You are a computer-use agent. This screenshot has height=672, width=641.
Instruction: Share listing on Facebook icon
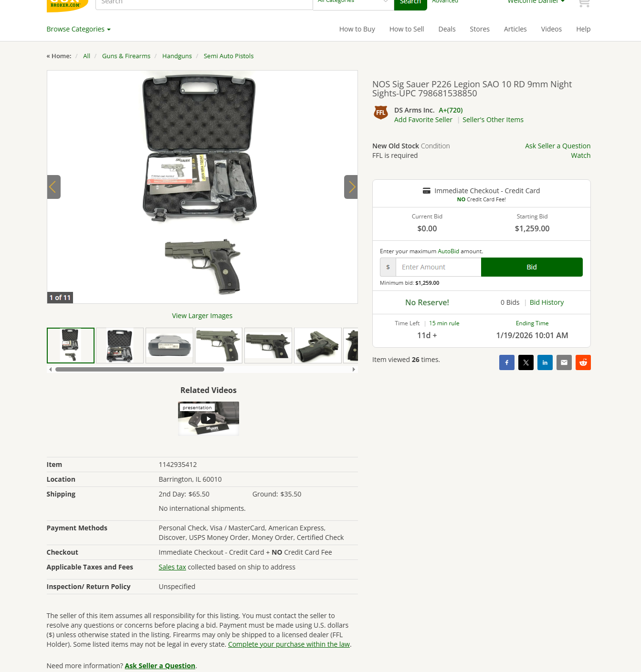[507, 362]
